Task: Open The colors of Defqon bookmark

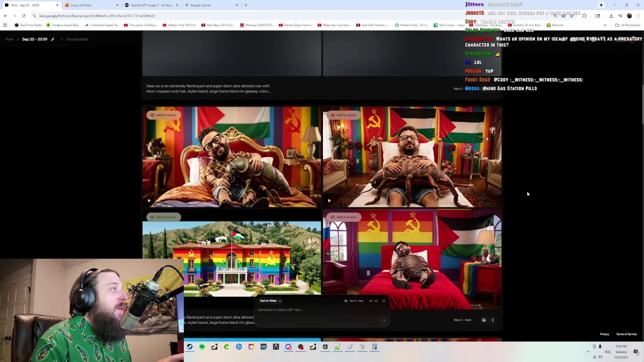Action: coord(140,25)
